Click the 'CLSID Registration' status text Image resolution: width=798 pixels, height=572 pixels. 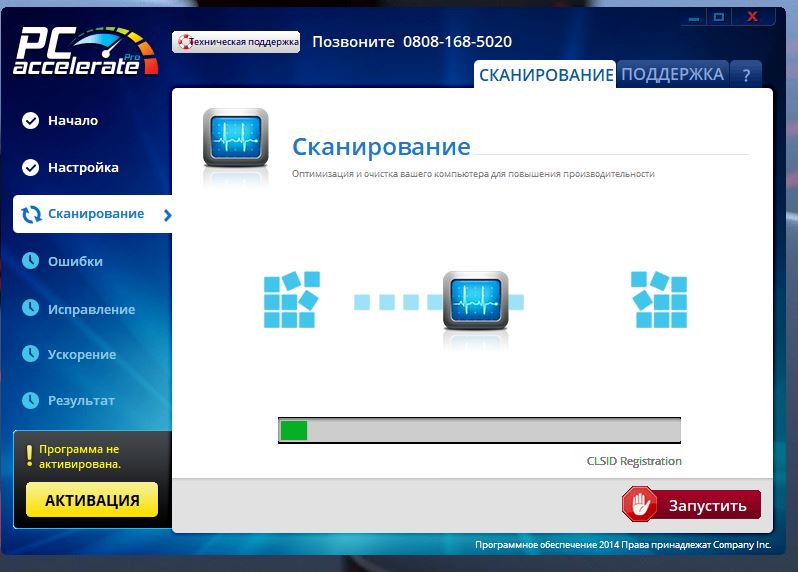pos(634,462)
